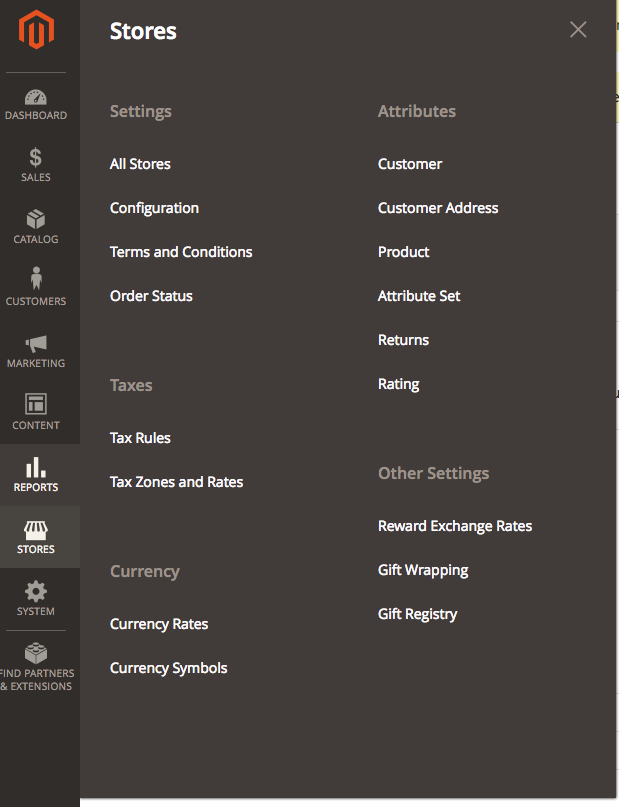This screenshot has height=807, width=619.
Task: Go to Terms and Conditions
Action: [181, 252]
